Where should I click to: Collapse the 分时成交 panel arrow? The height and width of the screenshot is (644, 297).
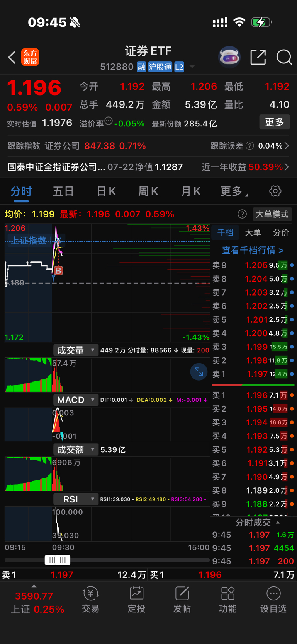tap(278, 523)
